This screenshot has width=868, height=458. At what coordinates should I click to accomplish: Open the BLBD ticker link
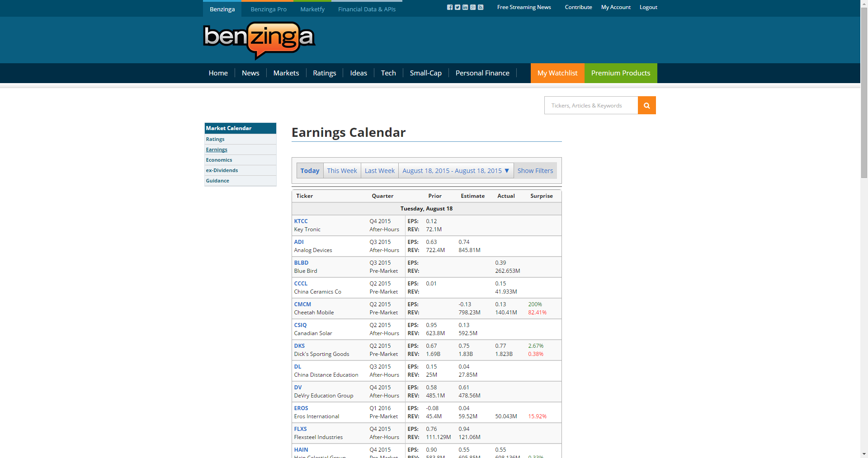click(x=301, y=263)
